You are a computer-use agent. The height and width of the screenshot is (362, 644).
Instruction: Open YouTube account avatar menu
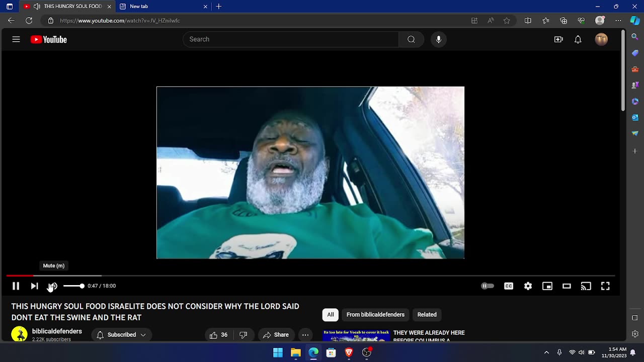click(x=601, y=39)
